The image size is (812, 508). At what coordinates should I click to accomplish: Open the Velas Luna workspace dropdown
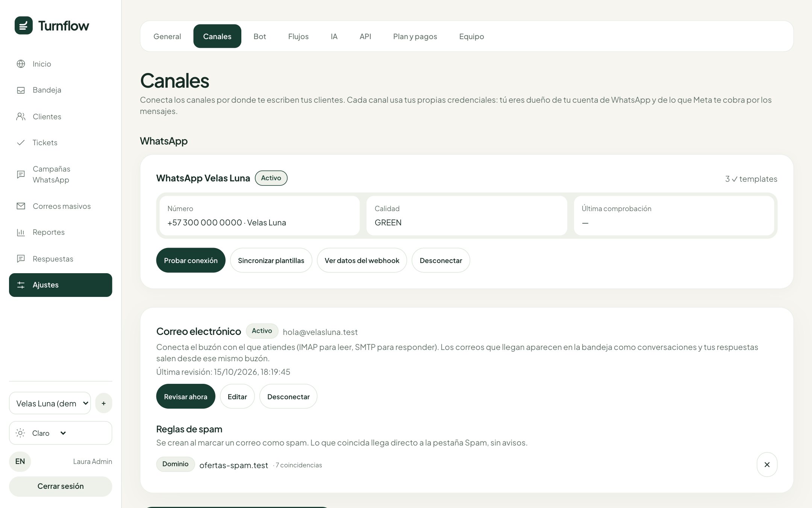(50, 403)
